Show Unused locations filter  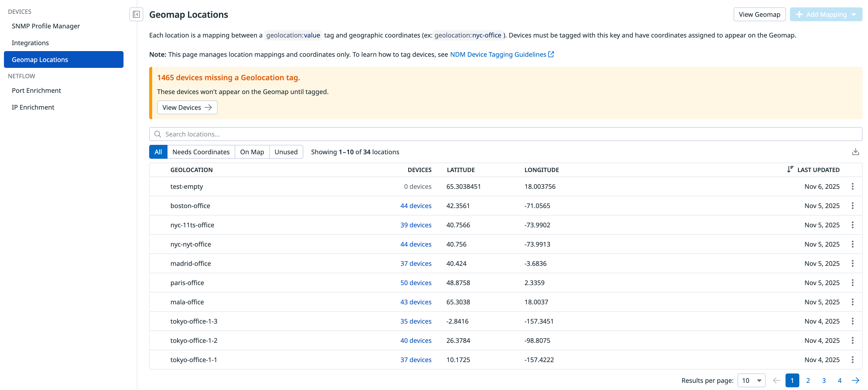(x=286, y=152)
